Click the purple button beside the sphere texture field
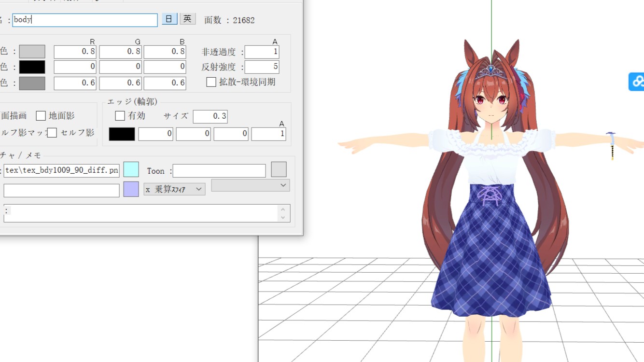The image size is (644, 362). [131, 189]
